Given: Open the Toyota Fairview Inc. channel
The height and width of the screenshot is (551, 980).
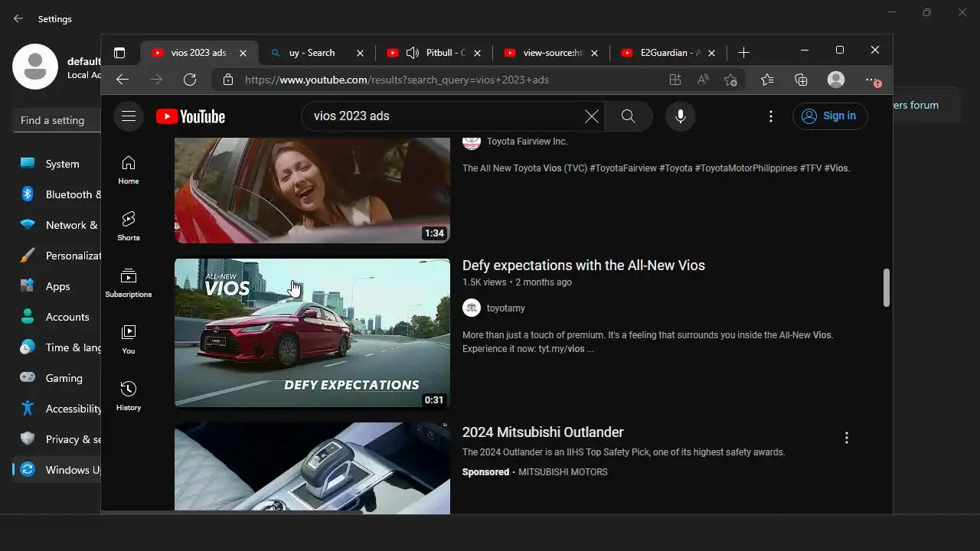Looking at the screenshot, I should pos(527,142).
